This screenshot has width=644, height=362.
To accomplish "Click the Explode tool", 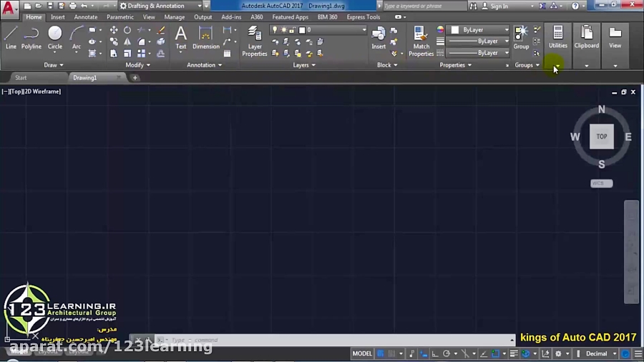I will click(x=161, y=41).
